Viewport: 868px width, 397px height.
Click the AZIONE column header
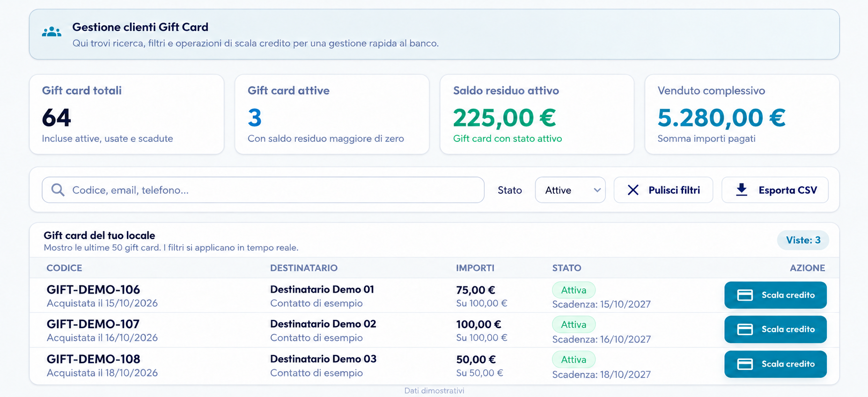click(x=808, y=268)
